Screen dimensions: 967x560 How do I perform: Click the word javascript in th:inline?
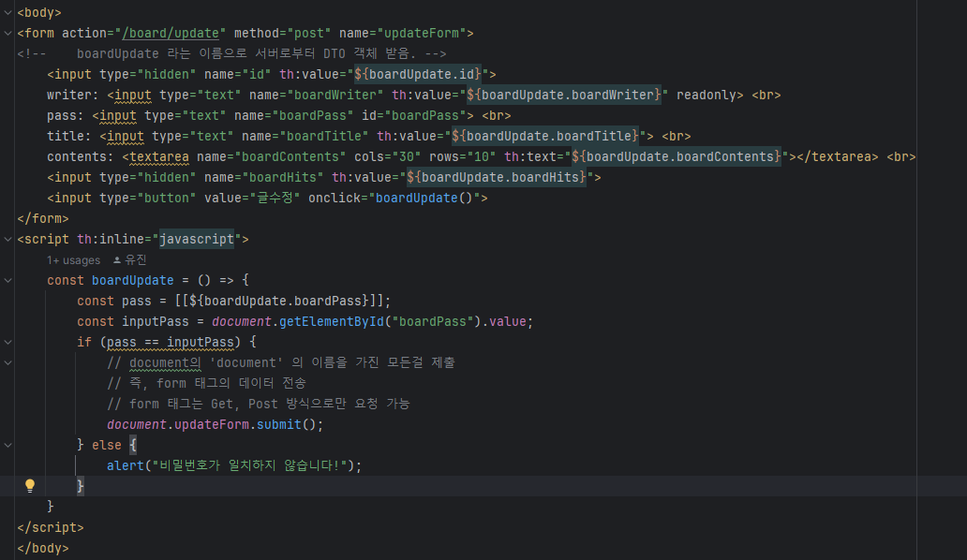(x=197, y=239)
